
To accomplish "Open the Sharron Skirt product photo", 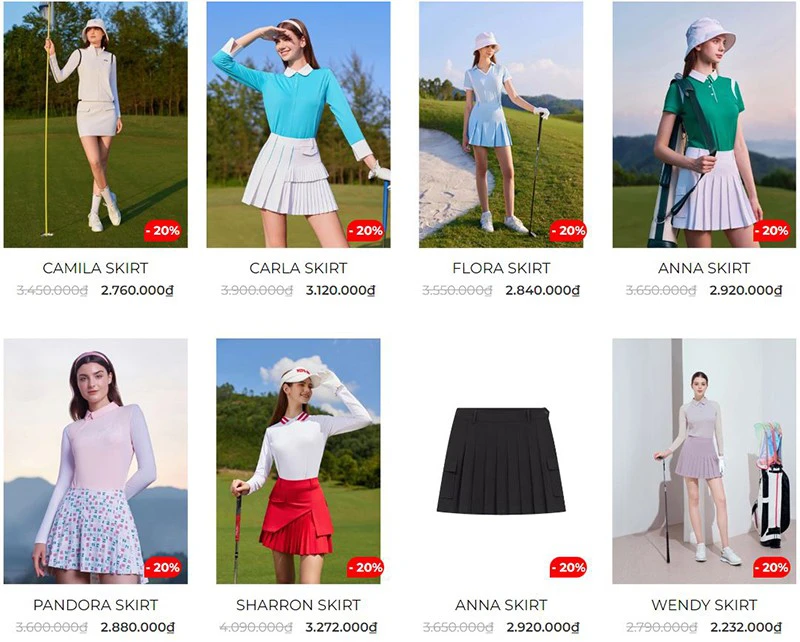I will (x=298, y=461).
